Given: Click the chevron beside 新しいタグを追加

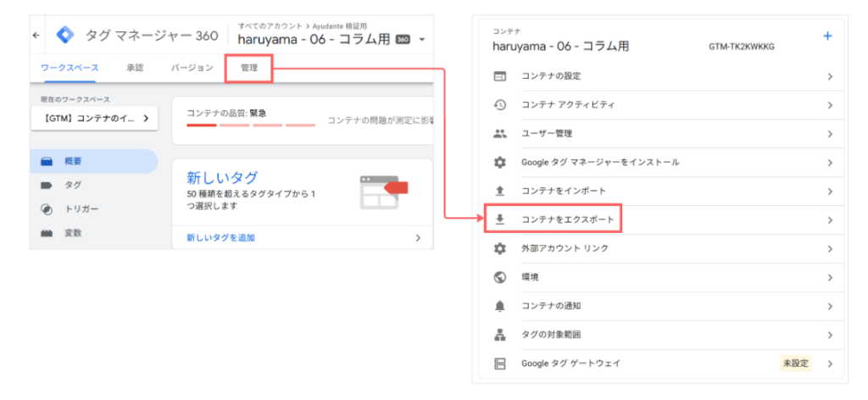Looking at the screenshot, I should pos(419,238).
